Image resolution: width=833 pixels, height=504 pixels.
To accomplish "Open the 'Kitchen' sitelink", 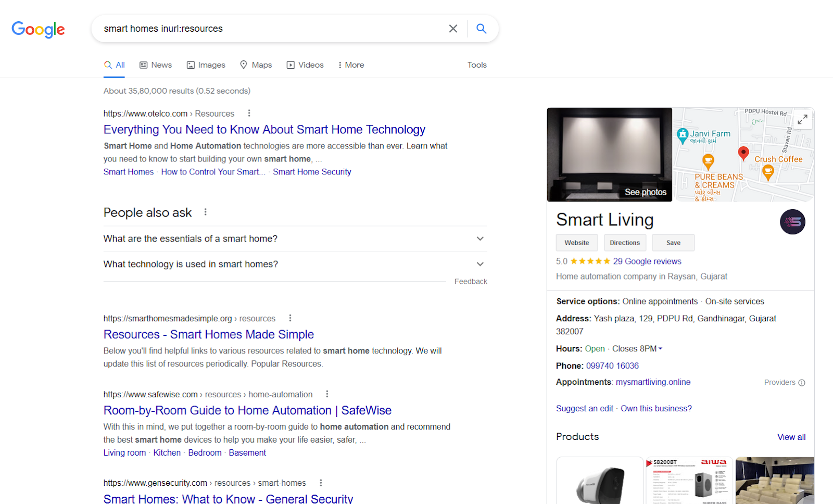I will click(x=167, y=453).
